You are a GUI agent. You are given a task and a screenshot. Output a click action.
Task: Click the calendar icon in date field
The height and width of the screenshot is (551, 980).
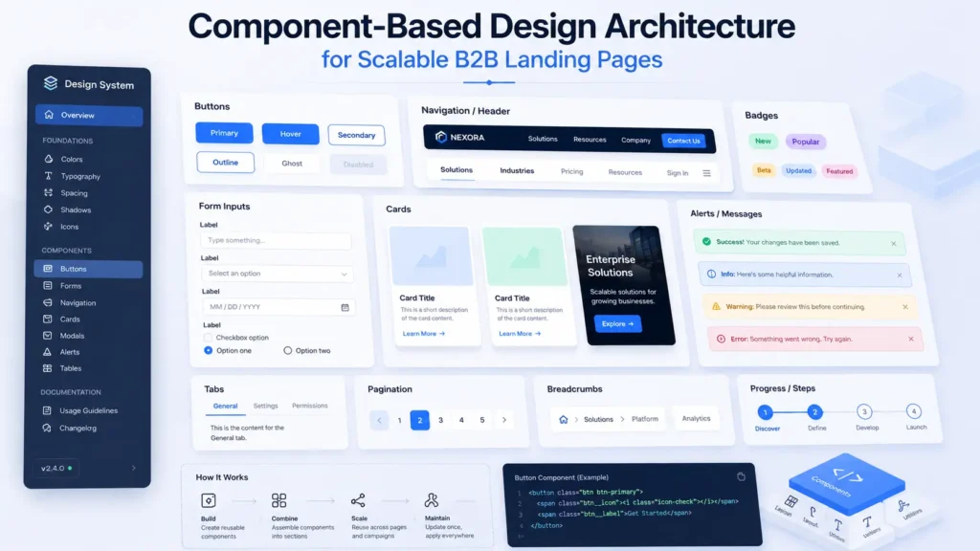click(x=345, y=307)
